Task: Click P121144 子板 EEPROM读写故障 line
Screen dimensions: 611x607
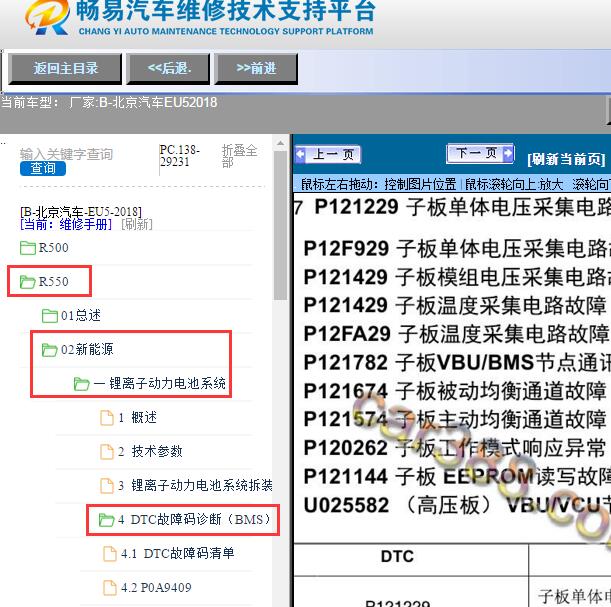Action: click(x=457, y=476)
